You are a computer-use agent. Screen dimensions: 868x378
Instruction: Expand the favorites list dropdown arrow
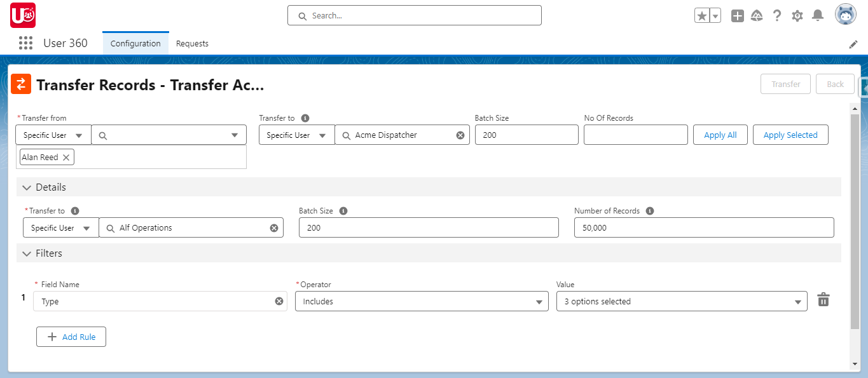pyautogui.click(x=715, y=16)
